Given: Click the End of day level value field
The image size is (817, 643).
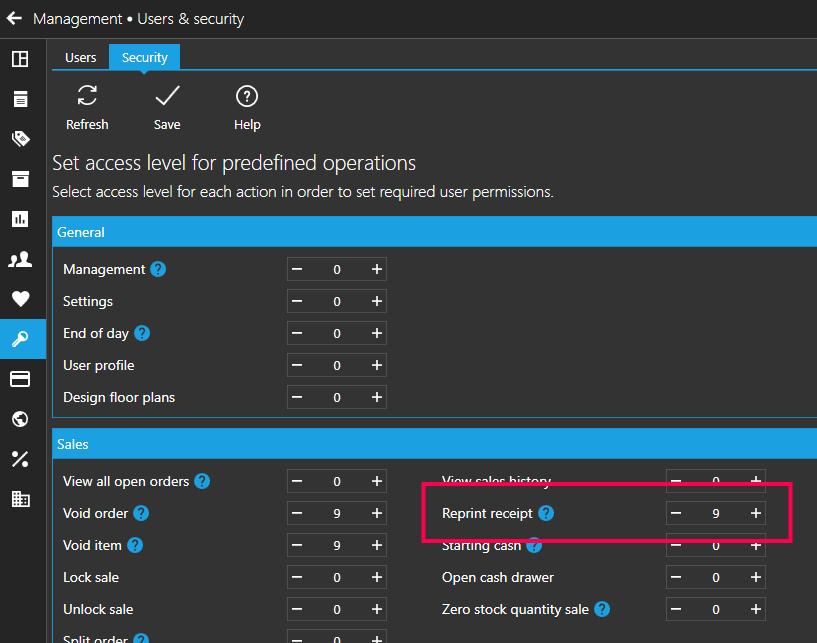Looking at the screenshot, I should click(x=337, y=333).
